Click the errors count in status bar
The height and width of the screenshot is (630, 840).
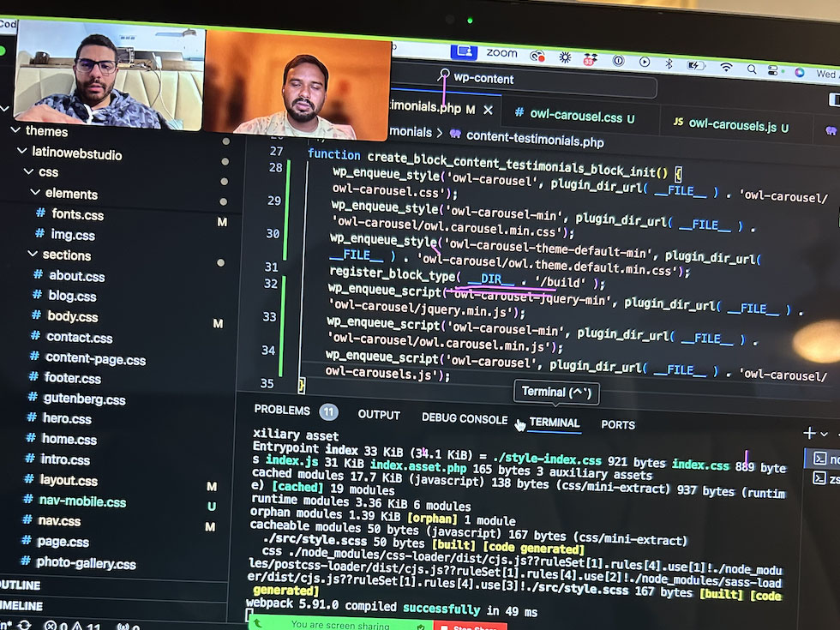pyautogui.click(x=56, y=626)
